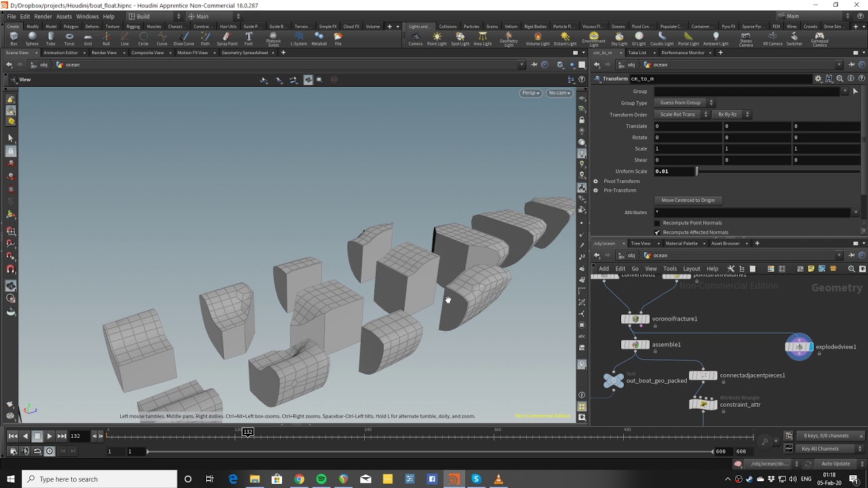Add a Camera from shelf
Image resolution: width=868 pixels, height=488 pixels.
[415, 39]
